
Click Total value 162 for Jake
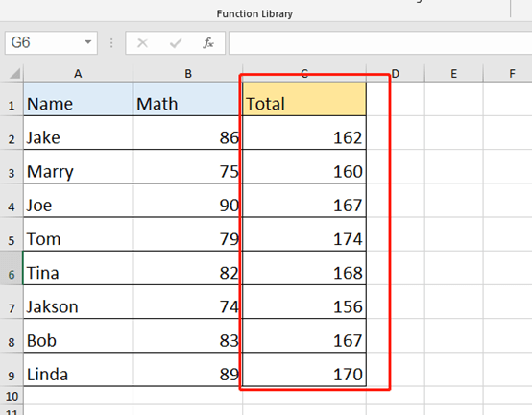pyautogui.click(x=304, y=133)
